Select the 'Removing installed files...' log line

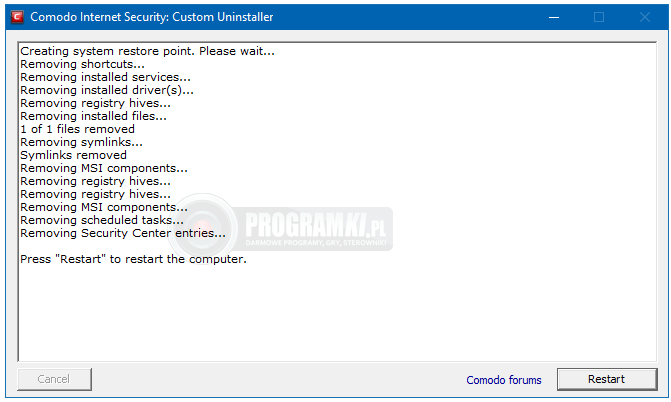click(93, 116)
